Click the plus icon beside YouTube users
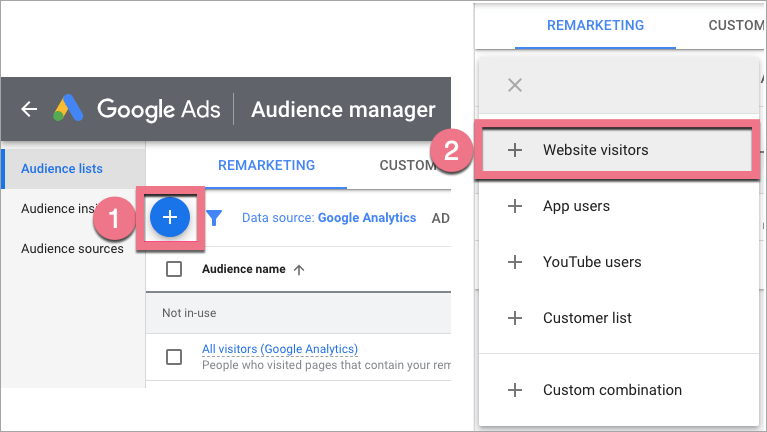This screenshot has width=767, height=432. pos(515,262)
